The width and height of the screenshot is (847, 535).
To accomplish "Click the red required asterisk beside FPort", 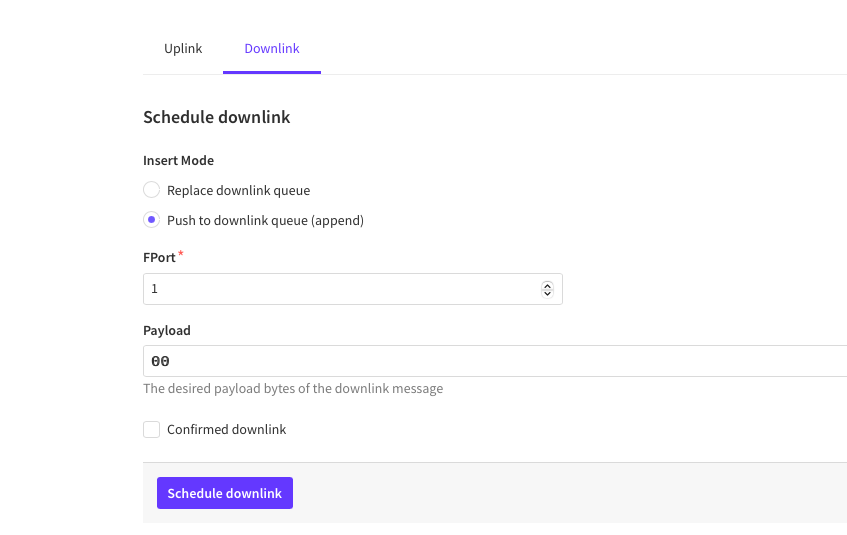I will coord(181,255).
